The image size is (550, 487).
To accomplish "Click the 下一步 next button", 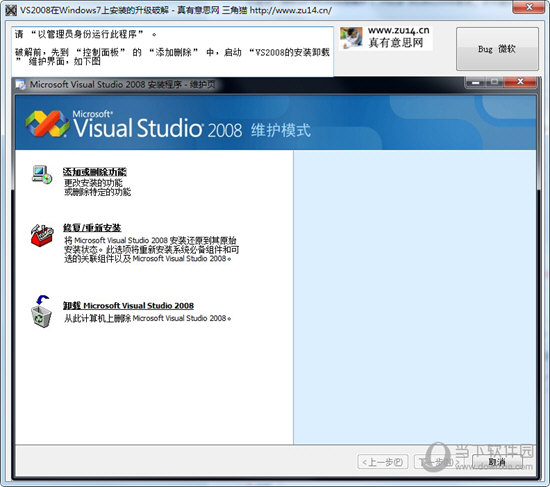I will click(440, 462).
